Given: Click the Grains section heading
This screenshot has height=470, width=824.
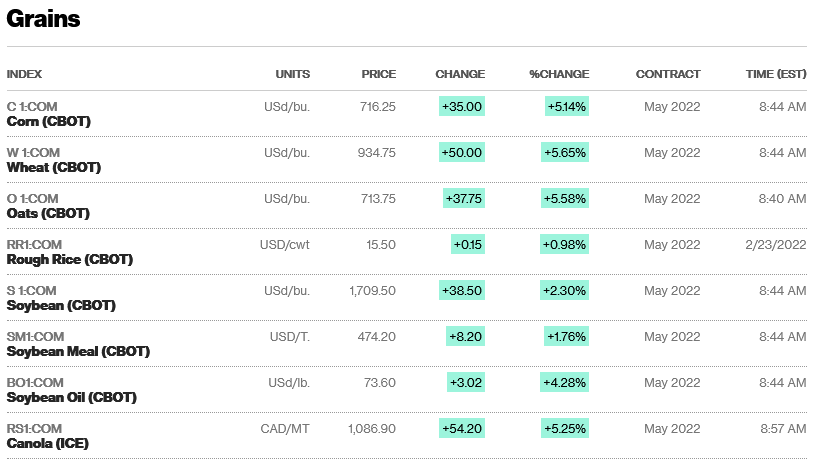Looking at the screenshot, I should 43,19.
